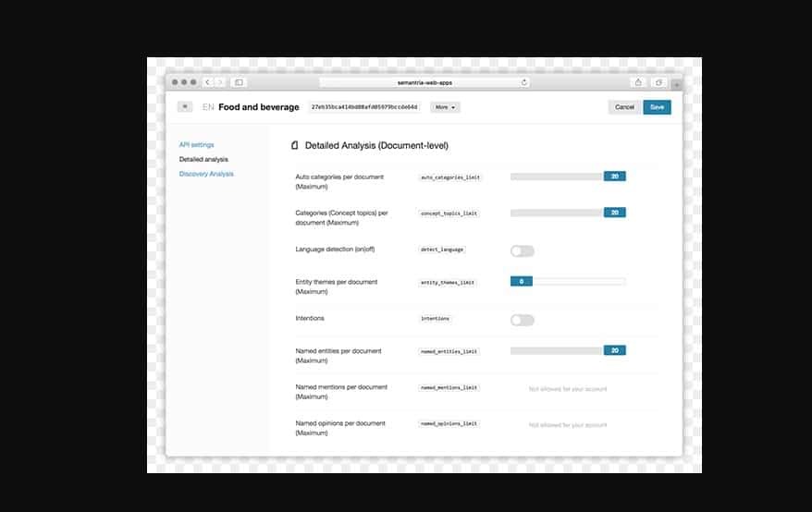812x512 pixels.
Task: Toggle the Safari sidebar button
Action: [x=239, y=82]
